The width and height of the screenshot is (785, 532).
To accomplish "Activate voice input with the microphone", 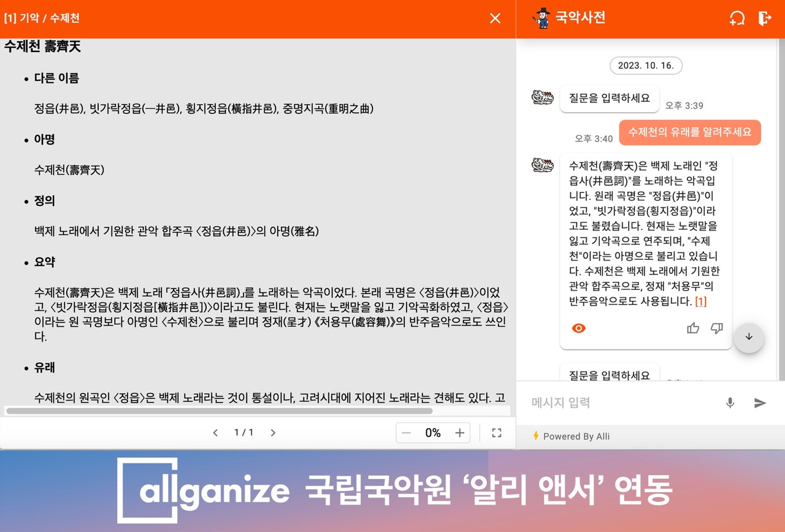I will point(730,403).
